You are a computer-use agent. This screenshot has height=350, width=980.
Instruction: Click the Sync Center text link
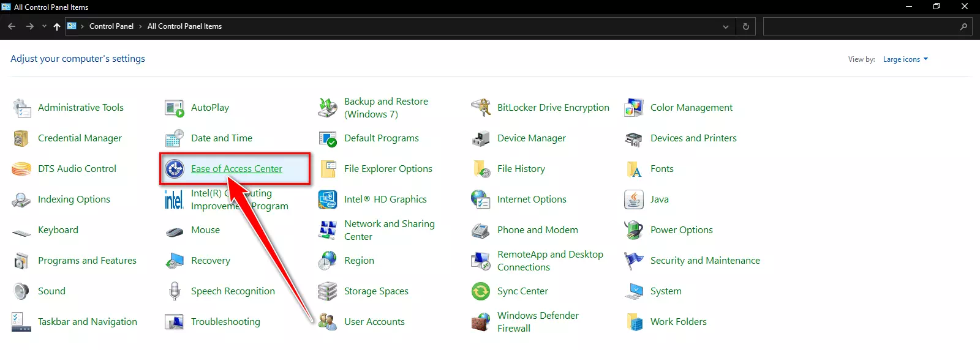tap(522, 291)
